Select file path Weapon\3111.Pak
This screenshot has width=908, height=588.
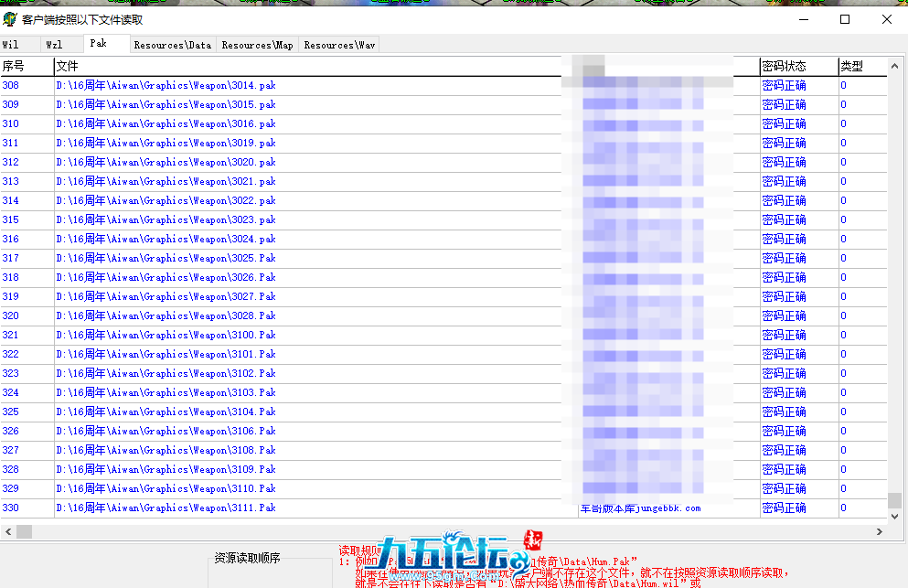(x=166, y=508)
